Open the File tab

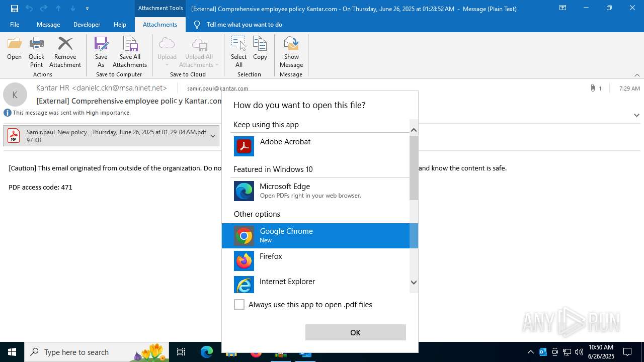pyautogui.click(x=15, y=24)
